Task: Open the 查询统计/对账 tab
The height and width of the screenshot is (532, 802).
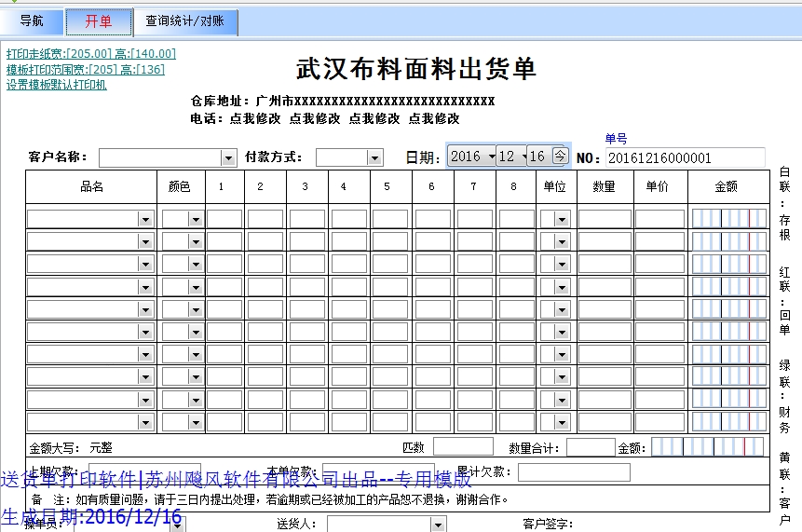Action: tap(185, 21)
